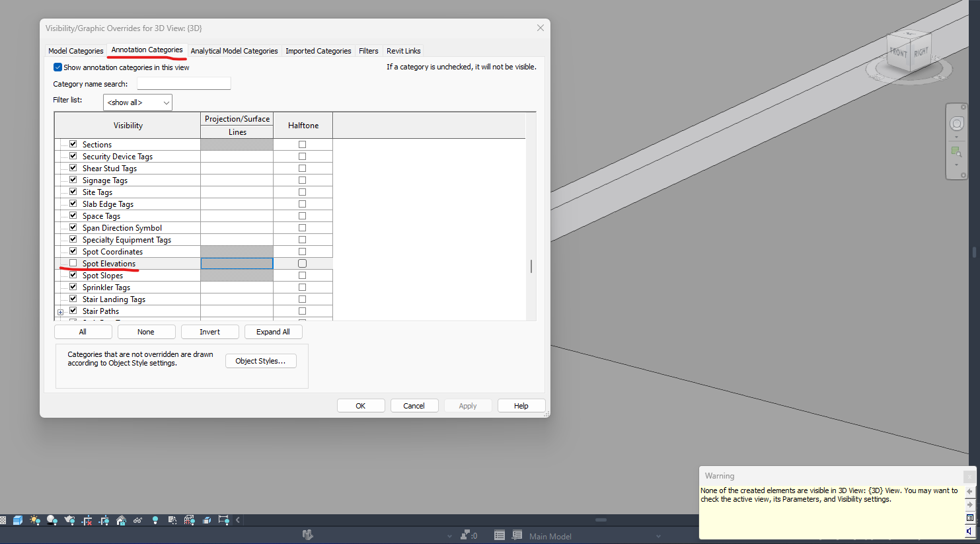Image resolution: width=980 pixels, height=544 pixels.
Task: Activate Temporary Hide/Isolate glasses icon
Action: (137, 521)
